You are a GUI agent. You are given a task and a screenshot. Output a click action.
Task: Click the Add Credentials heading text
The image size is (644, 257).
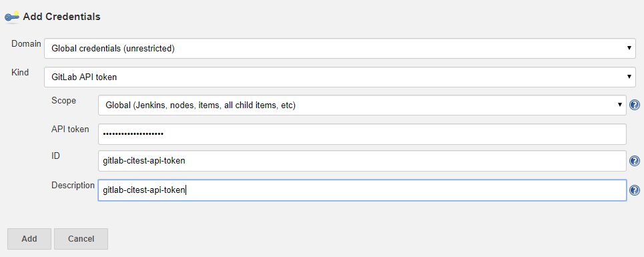(61, 17)
